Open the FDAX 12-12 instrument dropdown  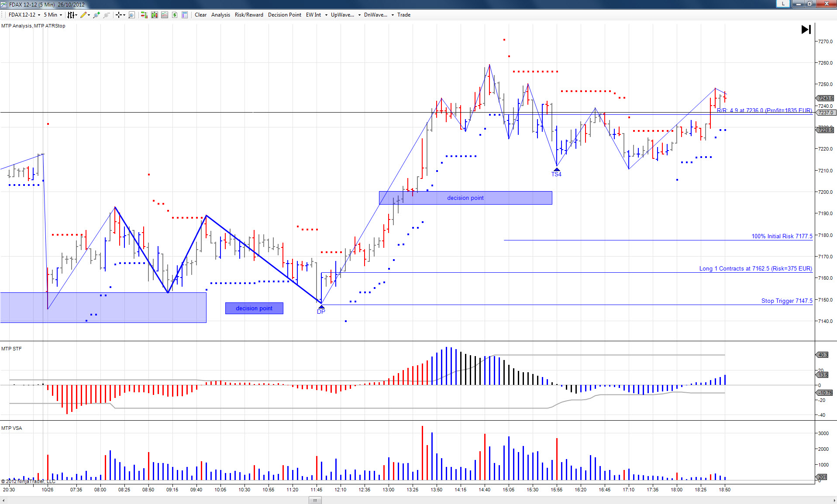click(x=24, y=15)
